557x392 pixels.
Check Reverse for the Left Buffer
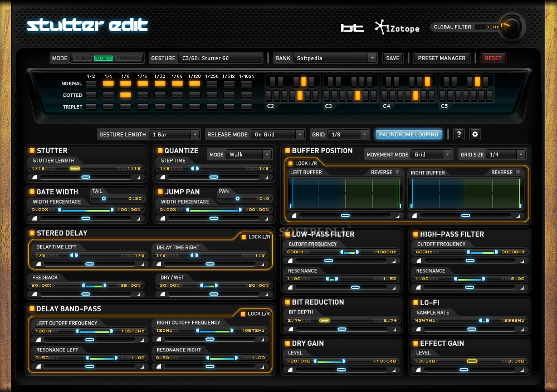pyautogui.click(x=398, y=172)
